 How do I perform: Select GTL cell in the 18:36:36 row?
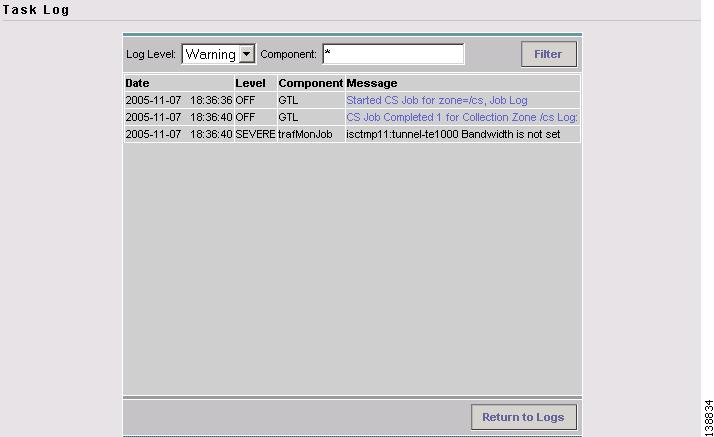(x=311, y=100)
